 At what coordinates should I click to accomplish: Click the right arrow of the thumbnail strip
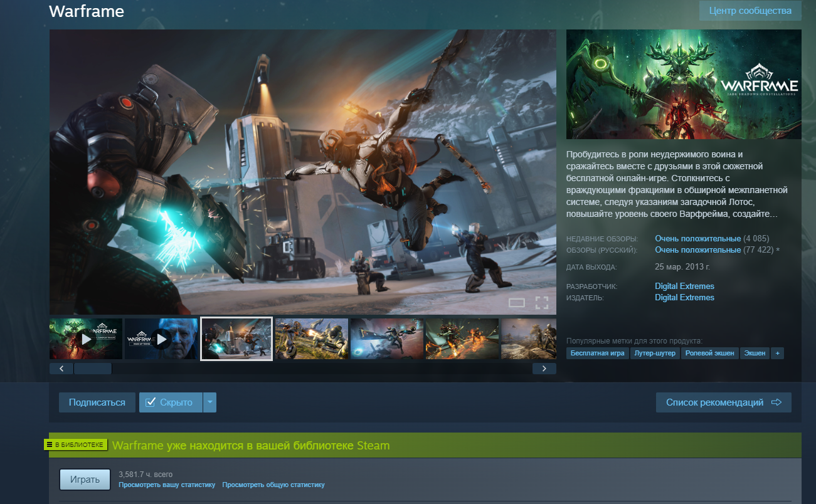[544, 369]
